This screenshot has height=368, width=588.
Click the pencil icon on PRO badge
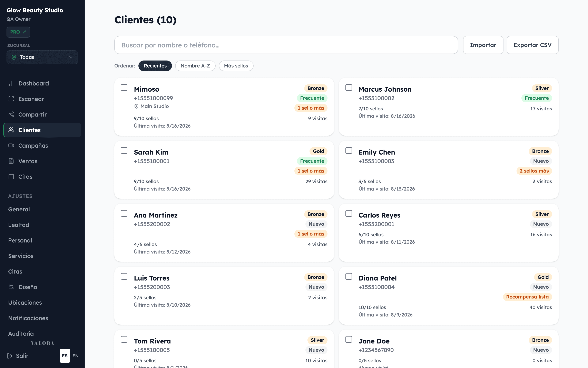pyautogui.click(x=24, y=32)
